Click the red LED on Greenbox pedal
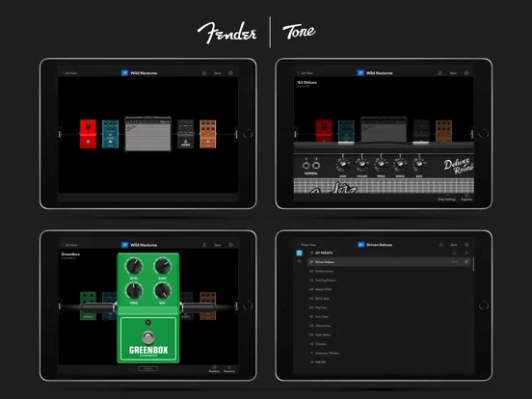The width and height of the screenshot is (532, 399). pyautogui.click(x=147, y=322)
